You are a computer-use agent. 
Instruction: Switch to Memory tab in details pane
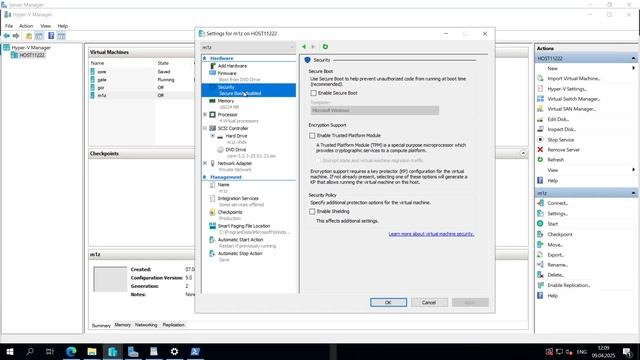coord(122,325)
